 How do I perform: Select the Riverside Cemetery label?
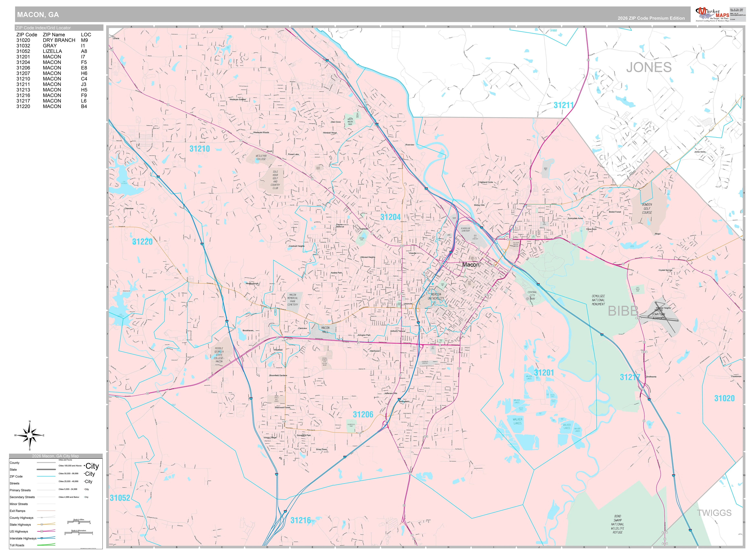coord(466,230)
